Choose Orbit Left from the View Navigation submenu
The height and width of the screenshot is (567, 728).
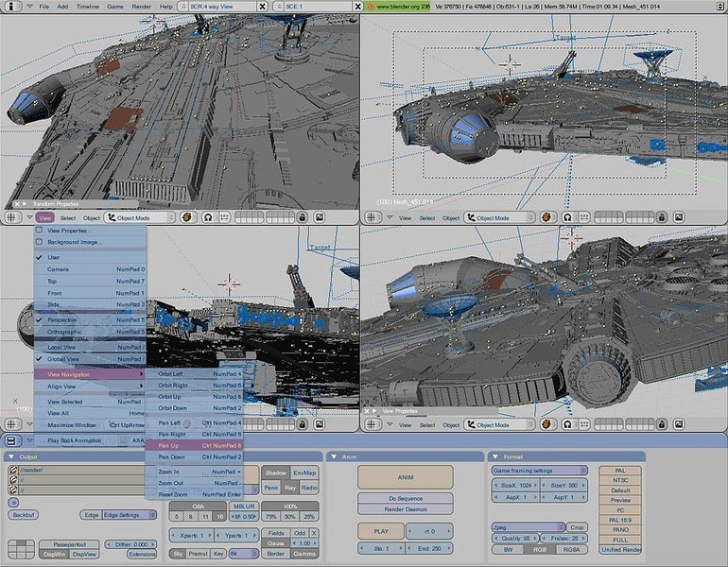pos(195,373)
